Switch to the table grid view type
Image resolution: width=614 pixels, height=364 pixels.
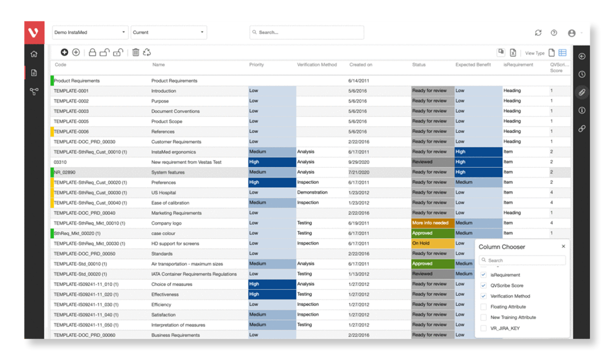coord(563,53)
